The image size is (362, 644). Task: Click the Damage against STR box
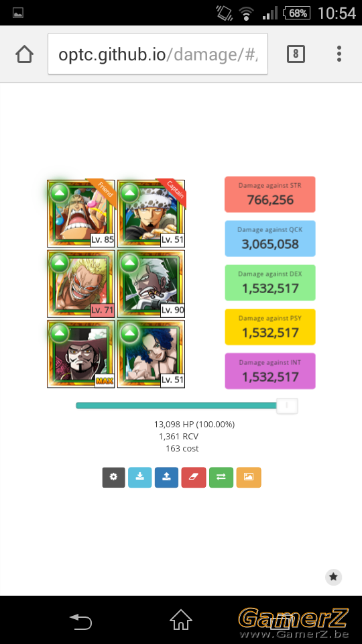[270, 195]
